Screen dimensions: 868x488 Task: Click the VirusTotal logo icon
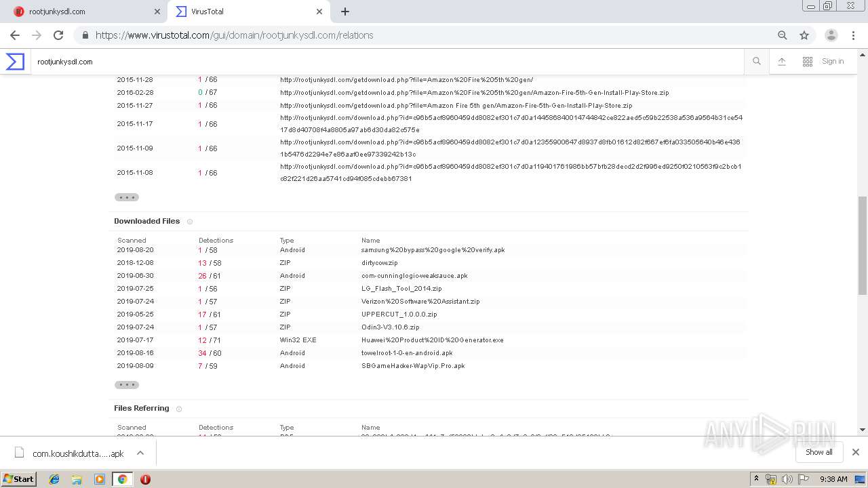pyautogui.click(x=15, y=62)
